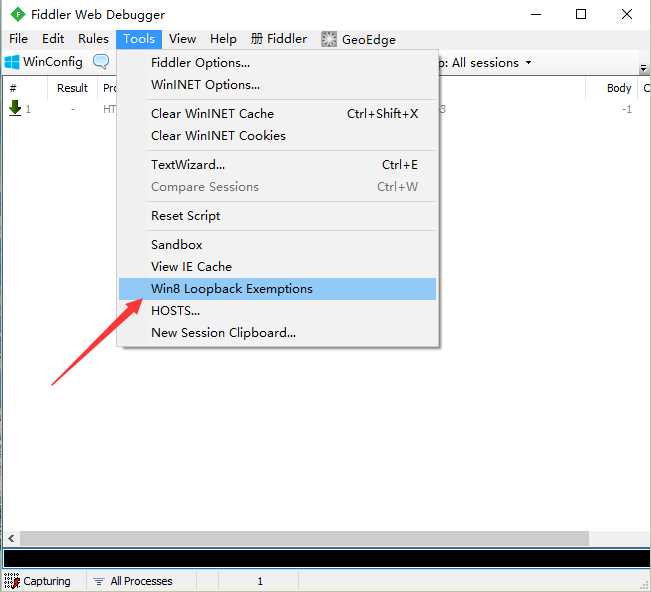Click the GeoEdge icon in menu bar
The height and width of the screenshot is (592, 651).
point(329,39)
